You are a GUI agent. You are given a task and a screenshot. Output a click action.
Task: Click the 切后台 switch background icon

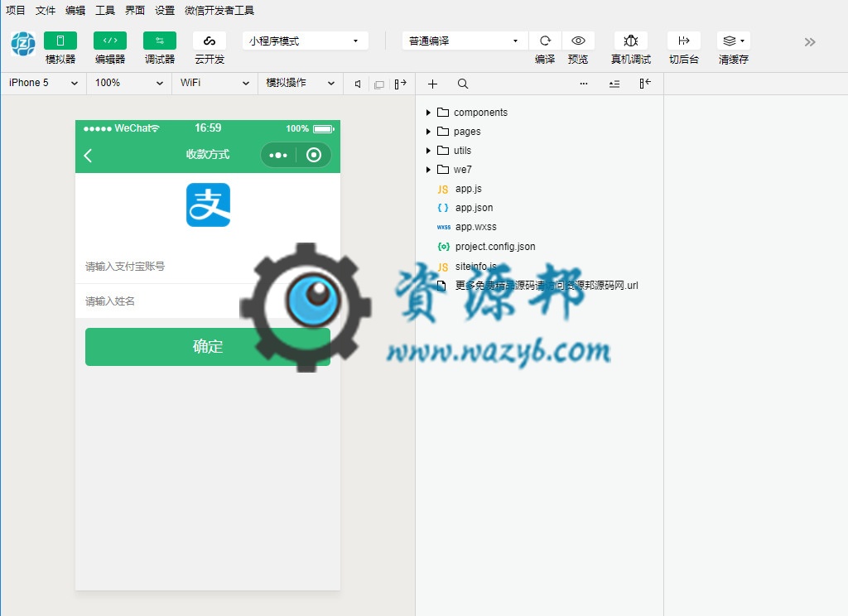[683, 41]
